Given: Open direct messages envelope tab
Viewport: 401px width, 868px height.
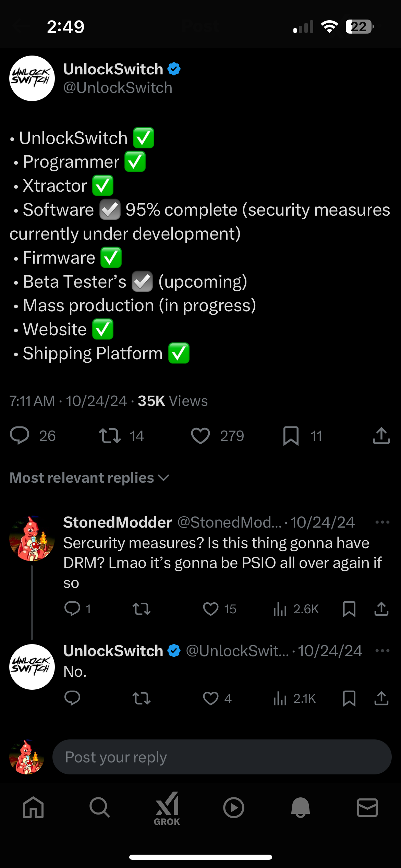Looking at the screenshot, I should [x=367, y=808].
